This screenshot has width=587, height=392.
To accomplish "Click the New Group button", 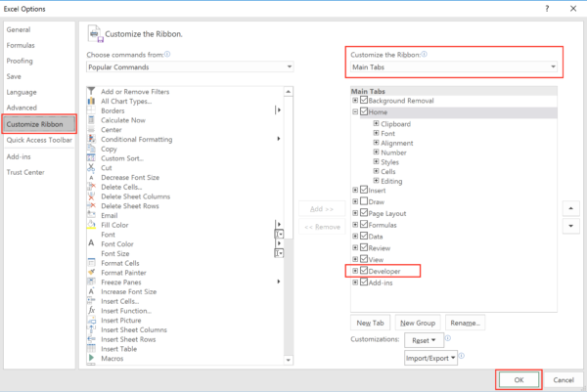I will tap(418, 323).
